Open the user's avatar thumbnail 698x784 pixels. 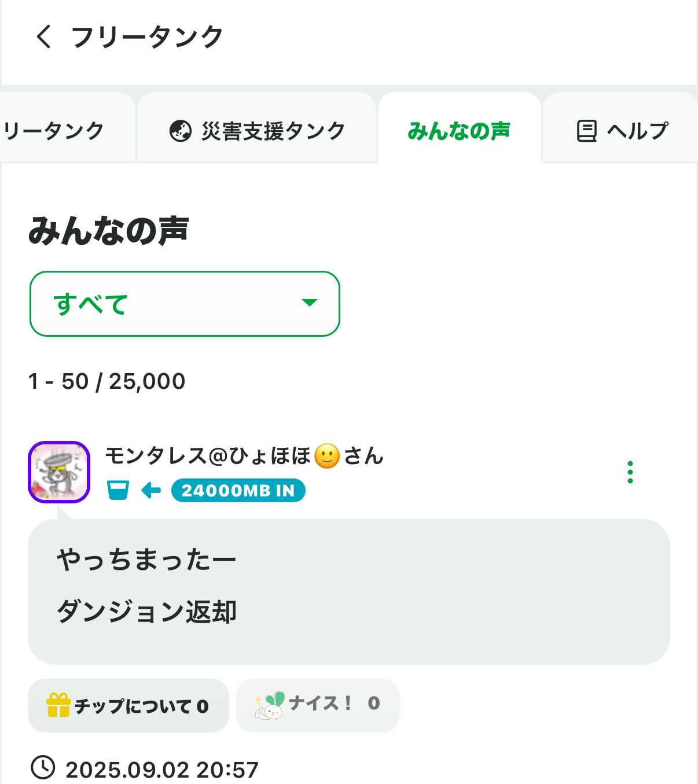pos(59,472)
